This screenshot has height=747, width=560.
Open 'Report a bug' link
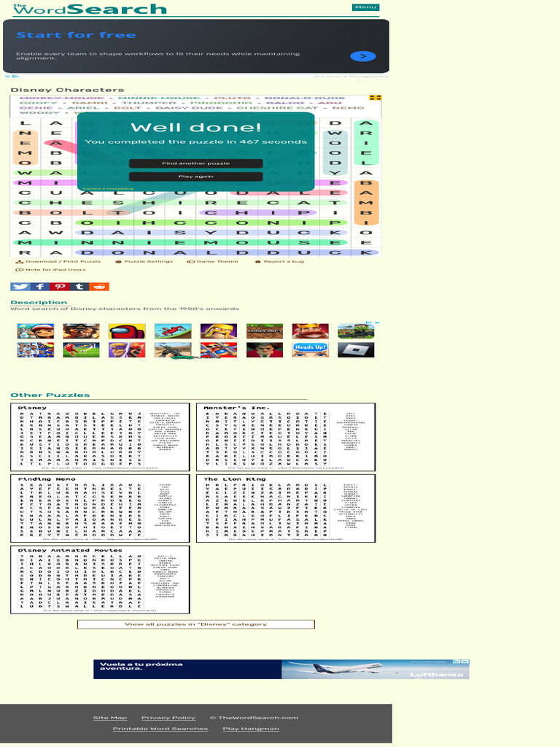tap(284, 262)
